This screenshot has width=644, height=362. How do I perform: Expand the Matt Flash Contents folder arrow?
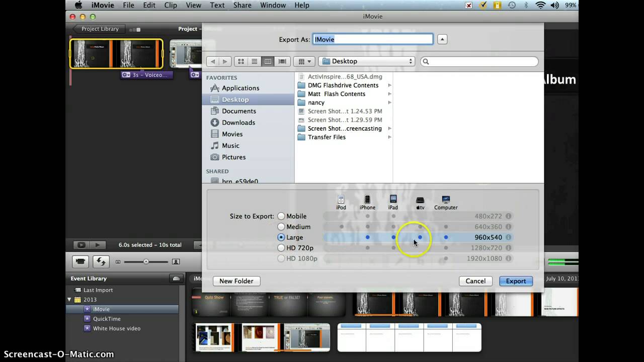pos(390,94)
